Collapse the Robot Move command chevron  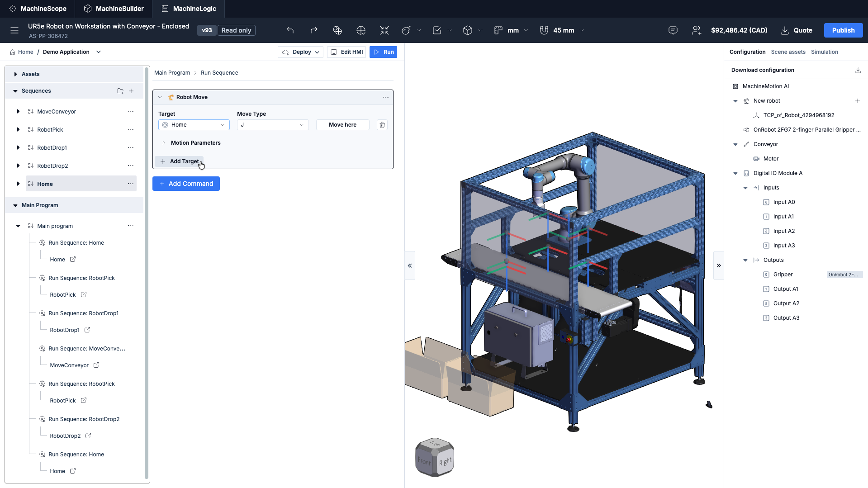tap(160, 97)
